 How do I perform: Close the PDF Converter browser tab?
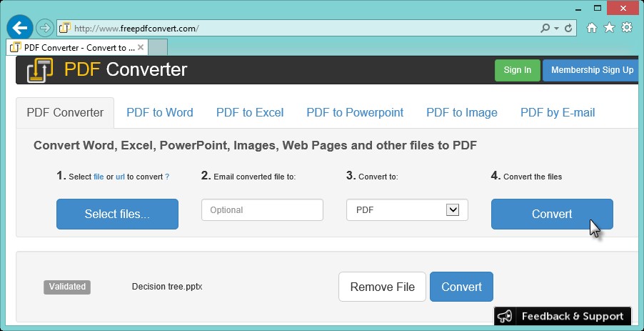pyautogui.click(x=141, y=47)
